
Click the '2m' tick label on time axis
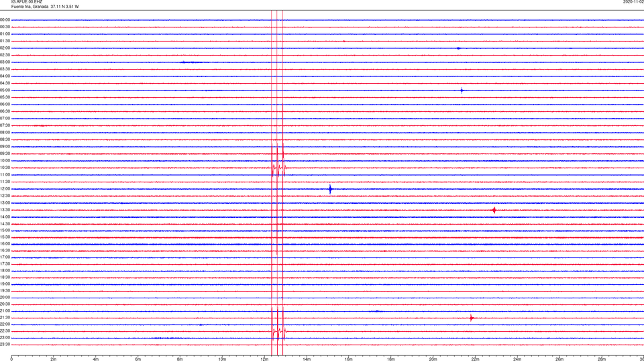click(54, 359)
